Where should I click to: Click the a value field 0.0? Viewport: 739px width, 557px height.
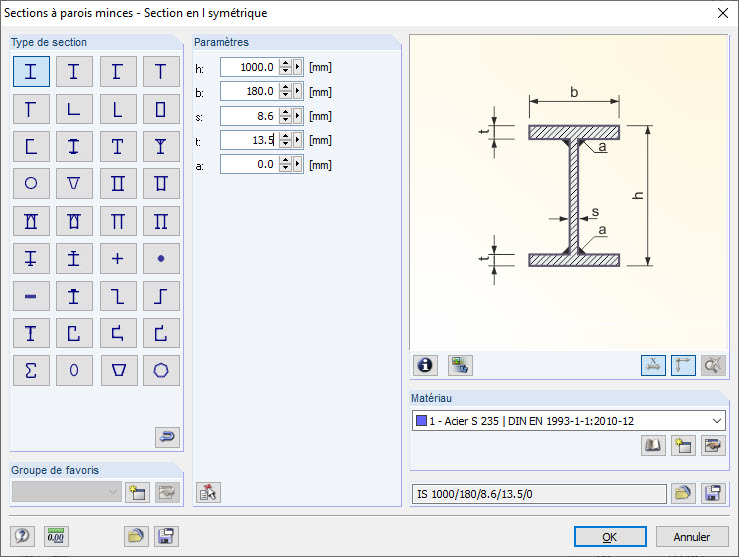[x=250, y=164]
